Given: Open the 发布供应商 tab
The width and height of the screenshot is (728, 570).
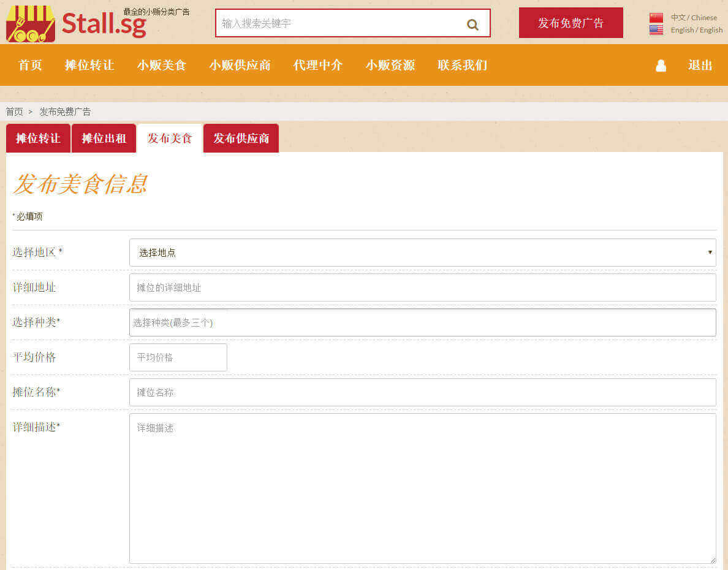Looking at the screenshot, I should (x=241, y=139).
